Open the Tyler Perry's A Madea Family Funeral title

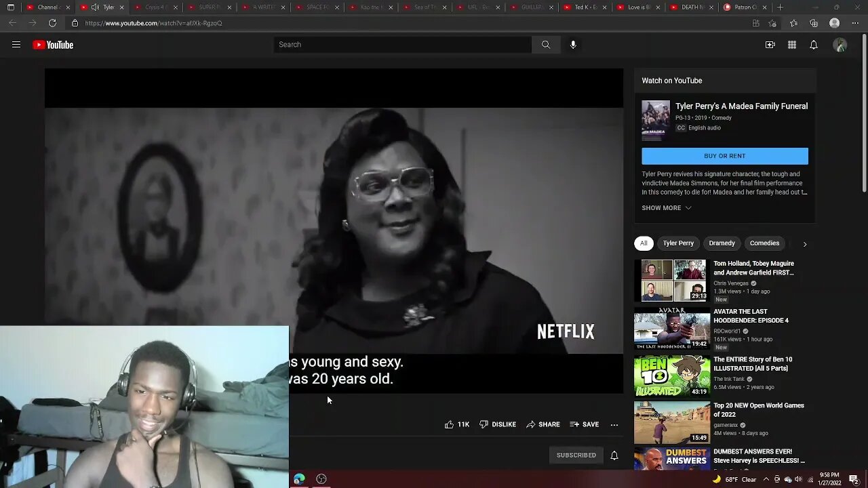click(x=741, y=106)
